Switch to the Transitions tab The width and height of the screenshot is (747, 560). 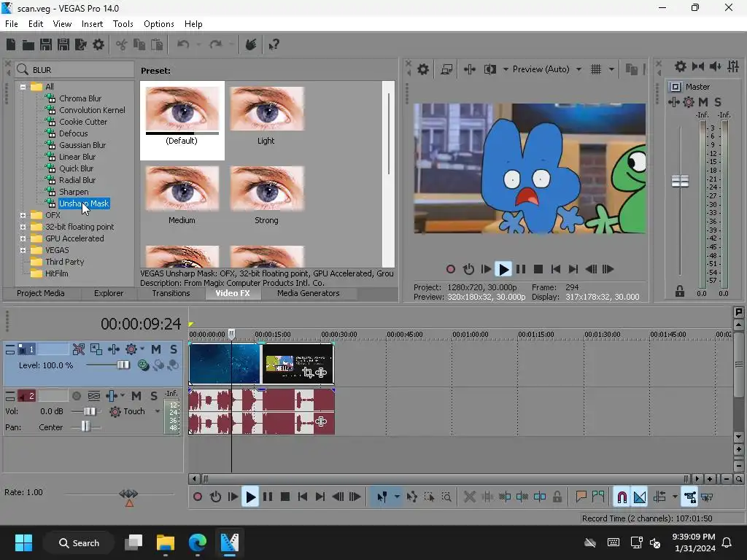pos(171,293)
